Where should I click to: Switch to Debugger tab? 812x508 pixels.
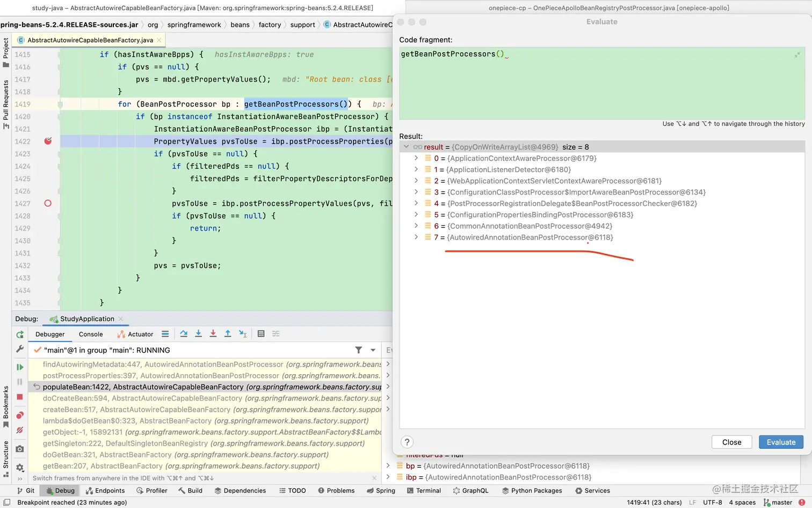[x=50, y=334]
